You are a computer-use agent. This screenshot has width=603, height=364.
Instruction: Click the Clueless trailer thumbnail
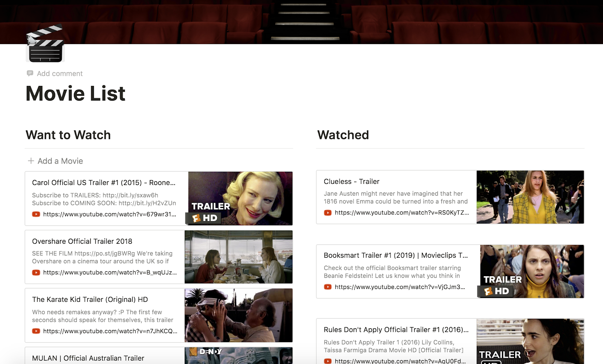click(530, 197)
